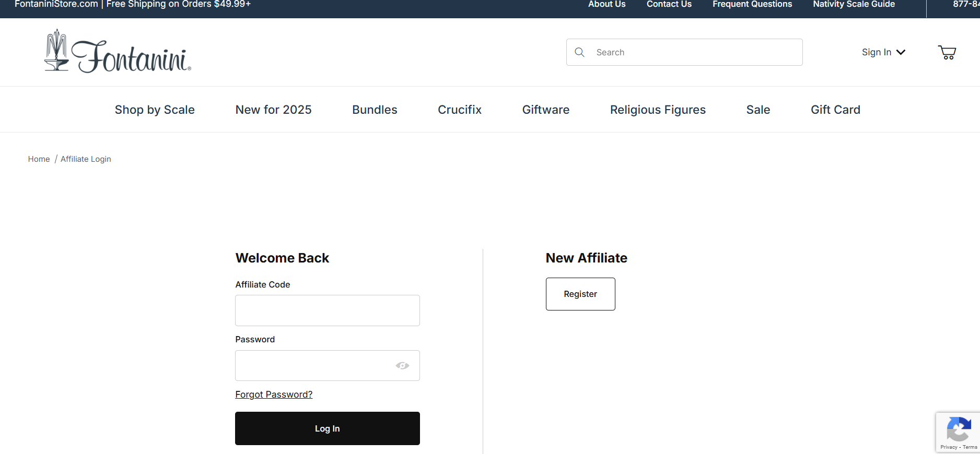Viewport: 980px width, 454px height.
Task: Click the Fontanini logo
Action: click(x=118, y=52)
